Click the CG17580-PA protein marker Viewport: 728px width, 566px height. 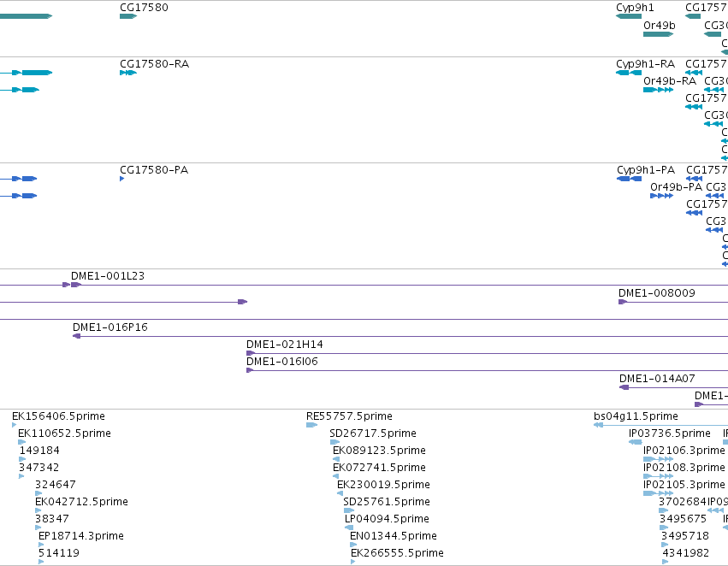pos(122,179)
